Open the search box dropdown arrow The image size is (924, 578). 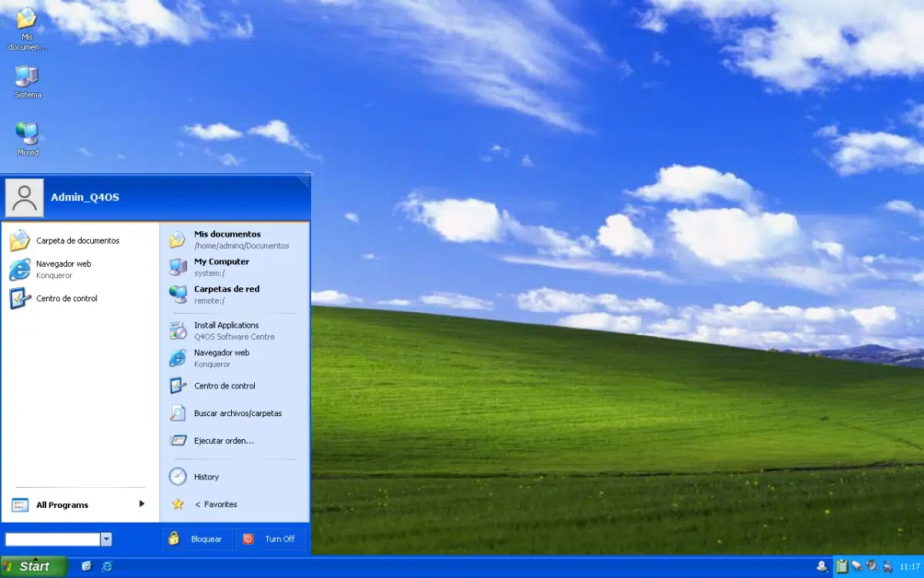(106, 539)
